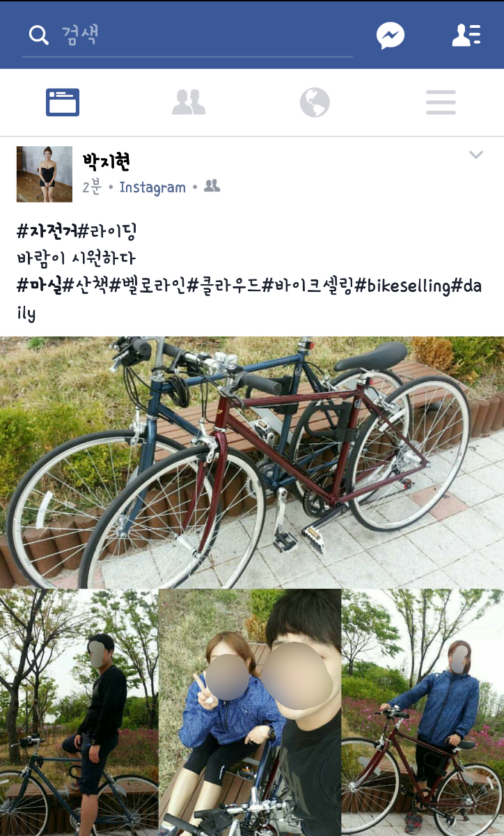
Task: Open 박지현 profile name link
Action: pos(107,162)
